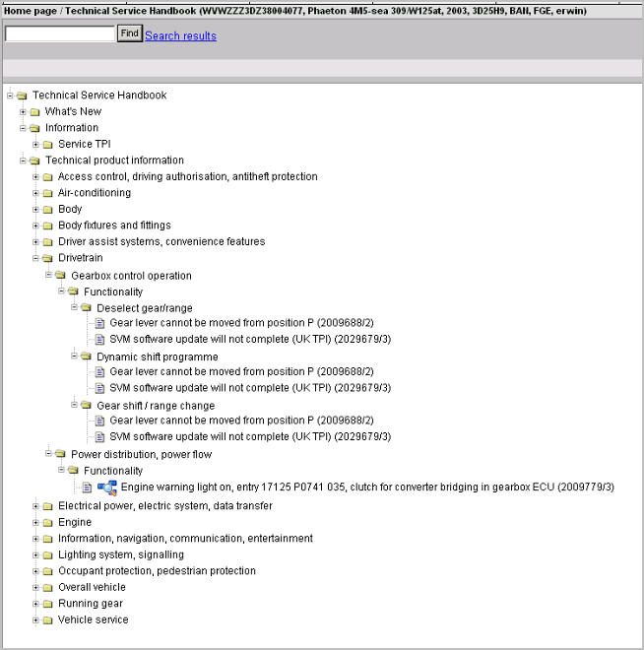Click the Engine folder icon

tap(48, 523)
